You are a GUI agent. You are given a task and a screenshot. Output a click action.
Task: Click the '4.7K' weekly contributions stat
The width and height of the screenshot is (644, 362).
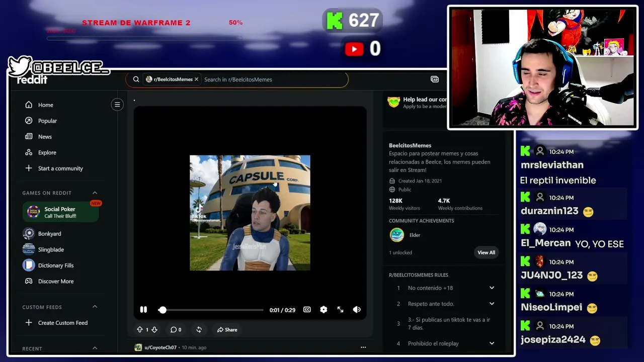(x=444, y=201)
